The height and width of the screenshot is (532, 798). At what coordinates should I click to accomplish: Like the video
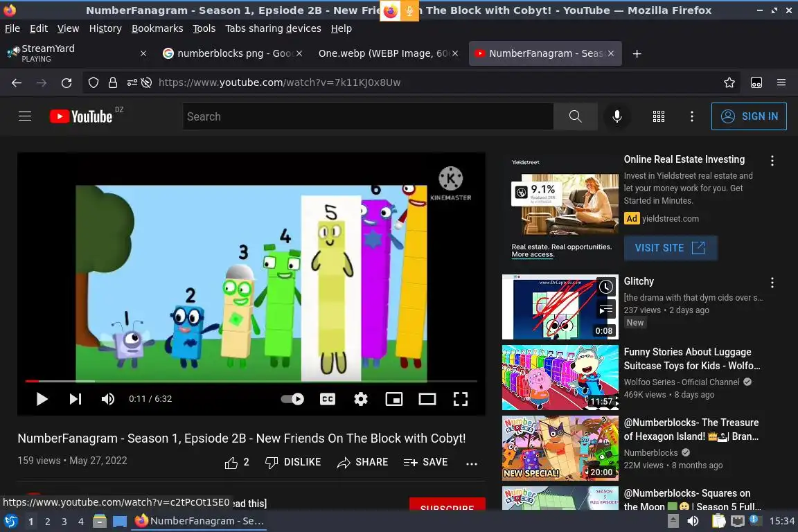[237, 462]
